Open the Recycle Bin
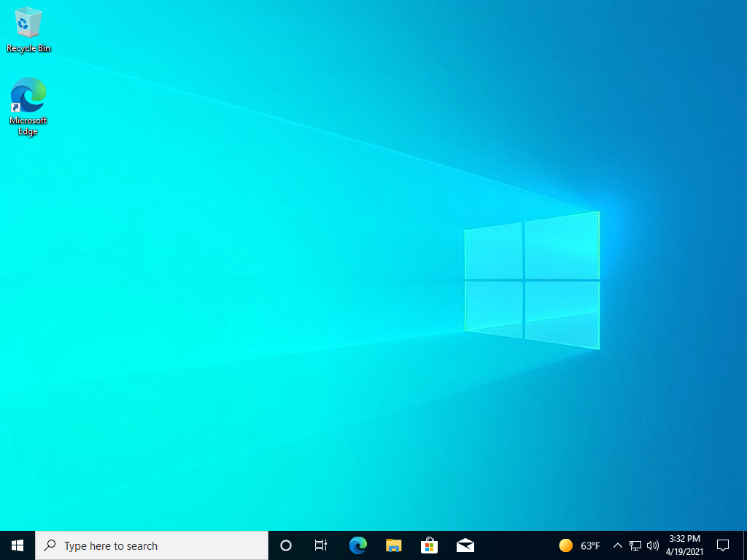The height and width of the screenshot is (560, 747). pyautogui.click(x=28, y=22)
